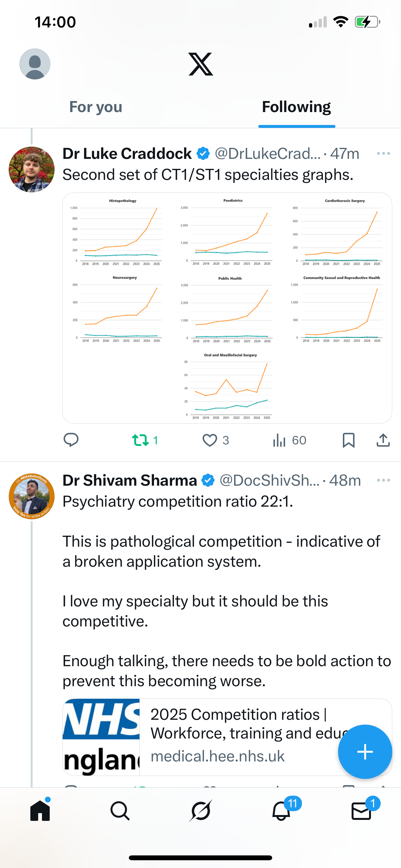Switch to the For you tab
This screenshot has width=401, height=868.
tap(96, 107)
